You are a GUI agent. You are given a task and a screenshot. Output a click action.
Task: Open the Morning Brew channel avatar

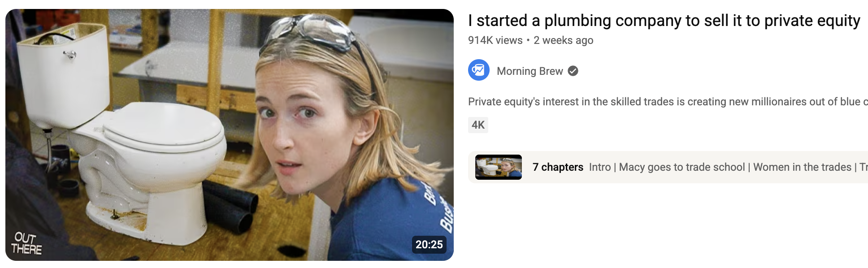click(x=479, y=70)
